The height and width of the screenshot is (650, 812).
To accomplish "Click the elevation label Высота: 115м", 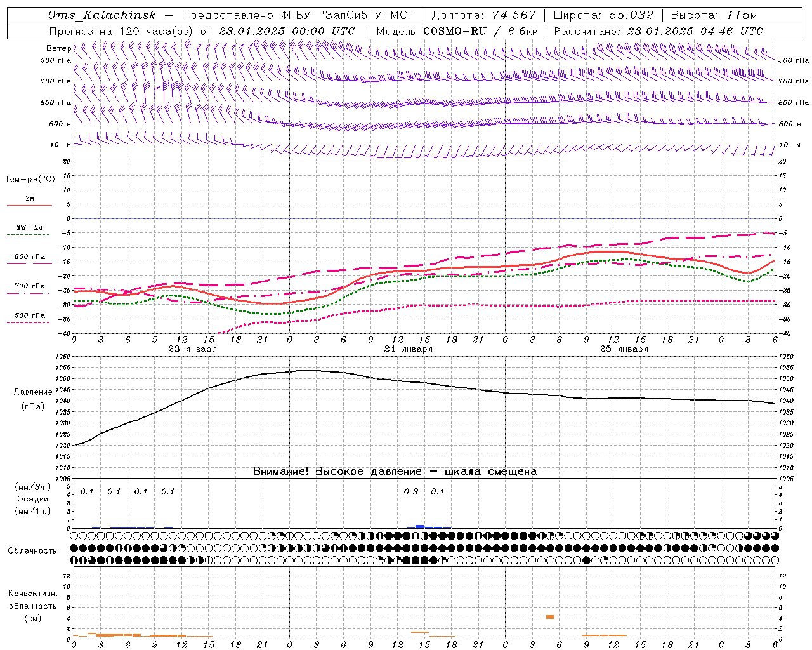I will tap(714, 15).
